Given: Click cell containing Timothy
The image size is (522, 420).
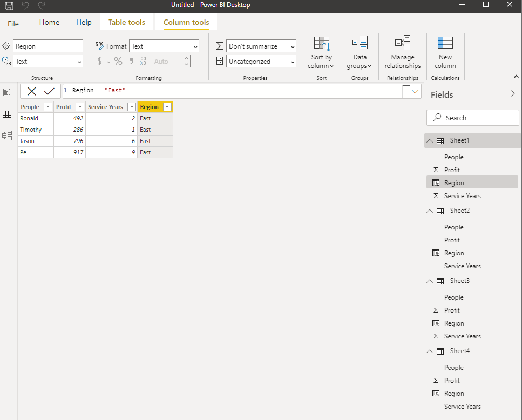Looking at the screenshot, I should [x=36, y=130].
